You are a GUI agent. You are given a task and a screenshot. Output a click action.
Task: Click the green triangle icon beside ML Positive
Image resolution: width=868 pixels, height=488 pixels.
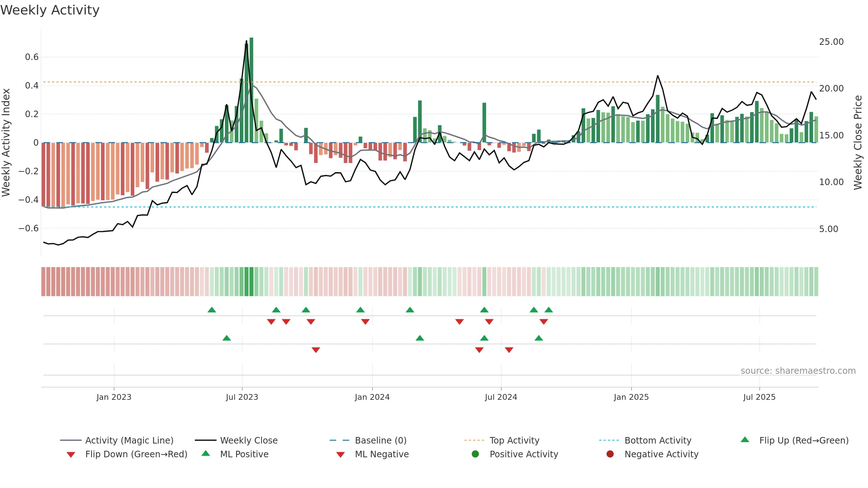point(206,453)
